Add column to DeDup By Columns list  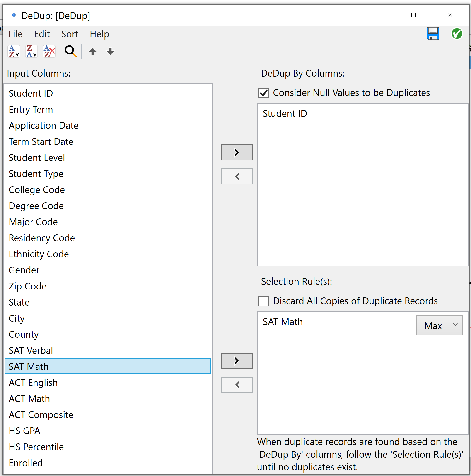[x=237, y=153]
